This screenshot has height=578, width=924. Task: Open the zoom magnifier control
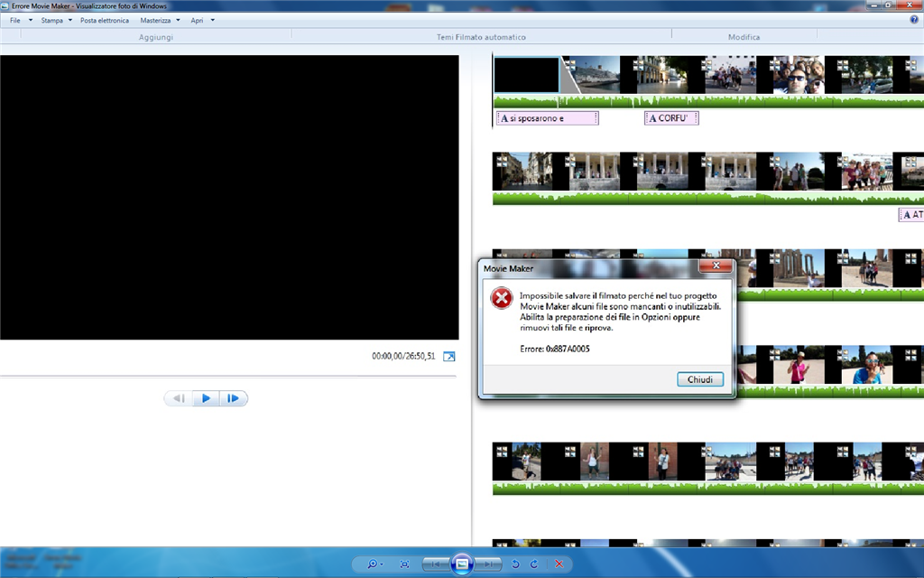374,564
